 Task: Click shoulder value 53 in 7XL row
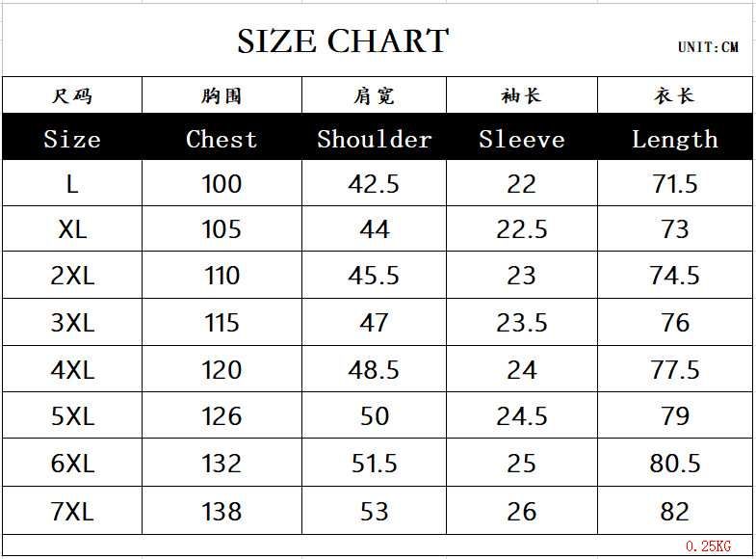(x=374, y=511)
